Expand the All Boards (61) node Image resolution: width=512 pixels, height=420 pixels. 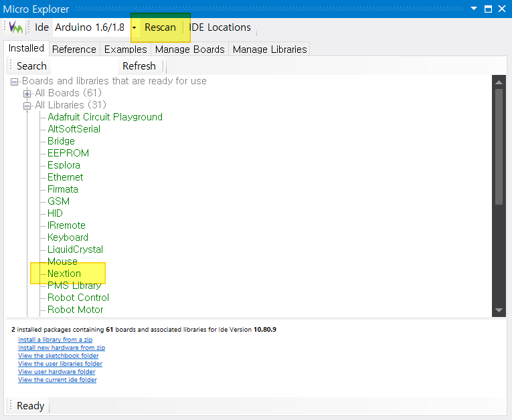pos(27,94)
